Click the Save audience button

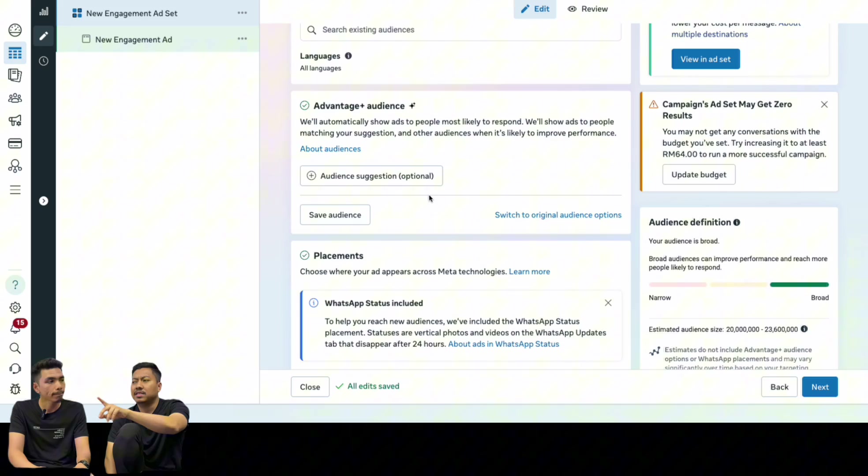click(x=335, y=215)
